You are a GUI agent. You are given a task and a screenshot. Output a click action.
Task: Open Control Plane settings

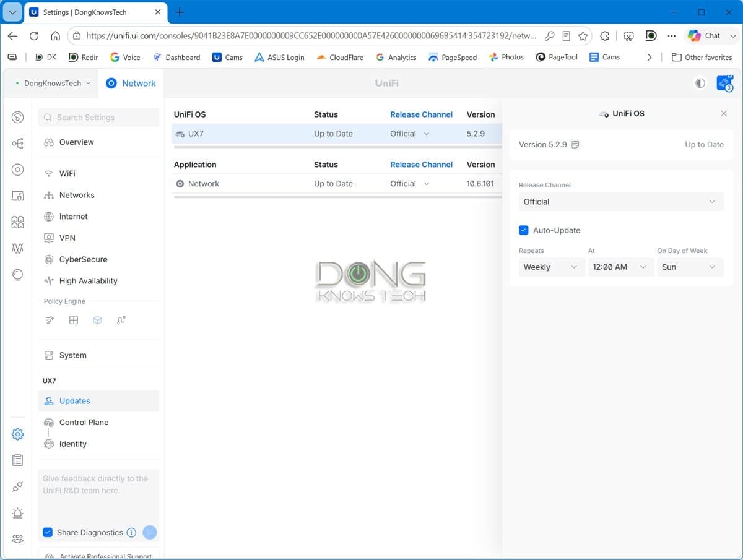(98, 423)
